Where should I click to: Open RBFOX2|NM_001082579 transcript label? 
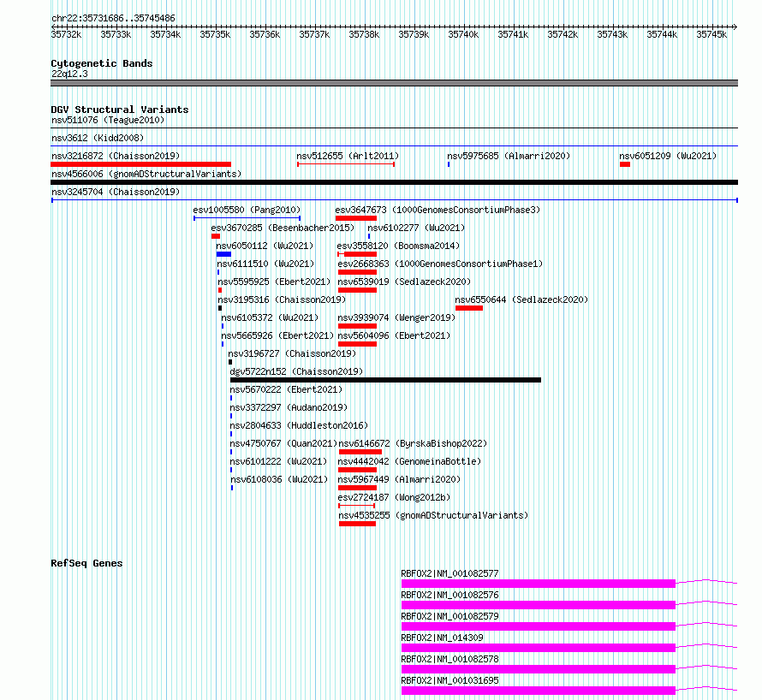click(450, 616)
